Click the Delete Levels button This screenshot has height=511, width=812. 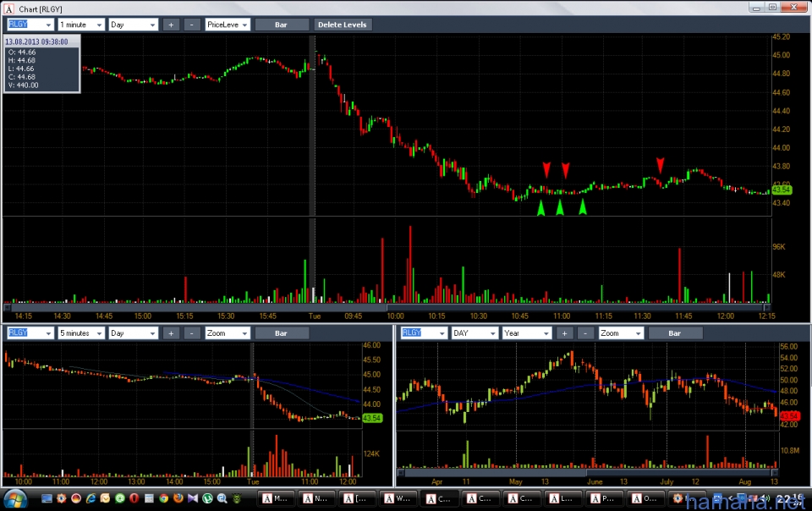pyautogui.click(x=342, y=25)
